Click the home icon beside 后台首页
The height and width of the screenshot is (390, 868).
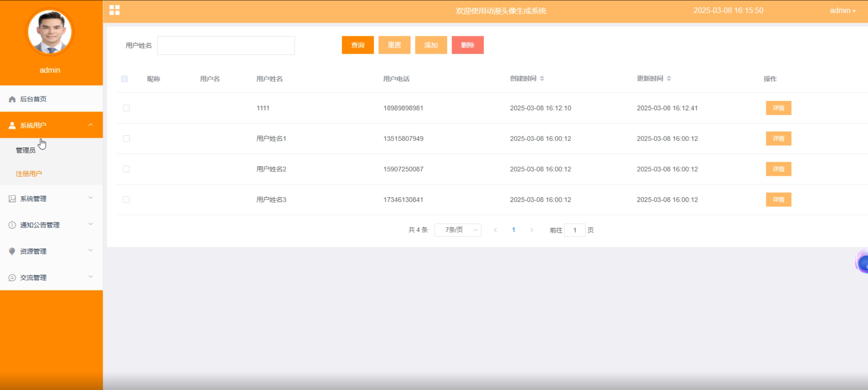pyautogui.click(x=12, y=99)
